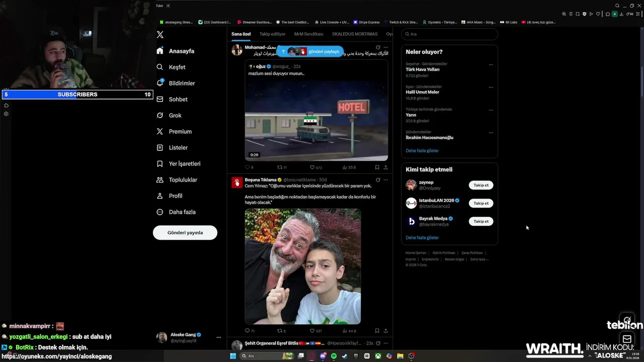
Task: Click Gönderi yayınla post button
Action: pos(185,233)
